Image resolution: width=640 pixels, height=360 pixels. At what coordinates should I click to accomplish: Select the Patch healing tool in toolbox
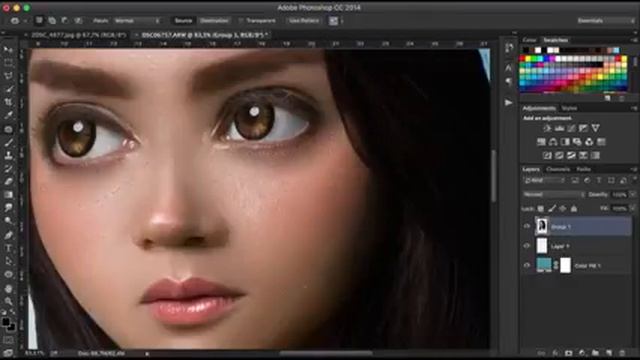point(8,129)
